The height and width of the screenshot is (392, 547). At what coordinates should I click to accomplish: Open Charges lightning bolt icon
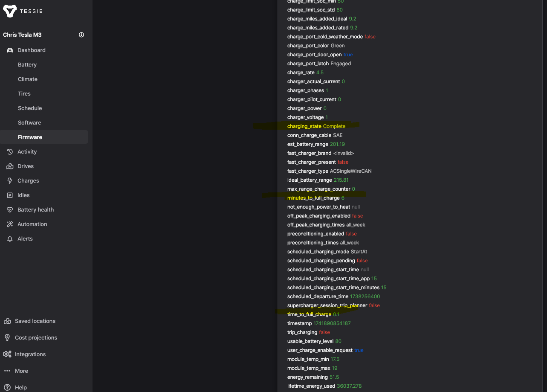point(10,181)
